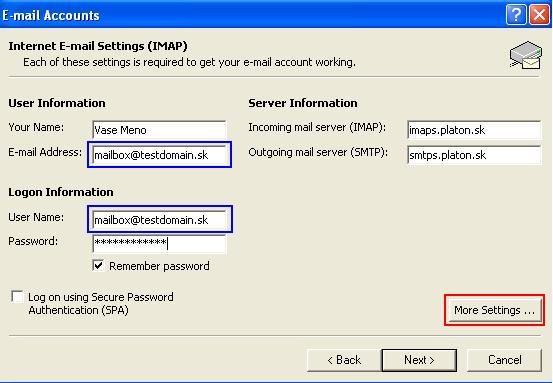This screenshot has height=383, width=553.
Task: Enable Secure Password Authentication (SPA) checkbox
Action: pos(17,297)
